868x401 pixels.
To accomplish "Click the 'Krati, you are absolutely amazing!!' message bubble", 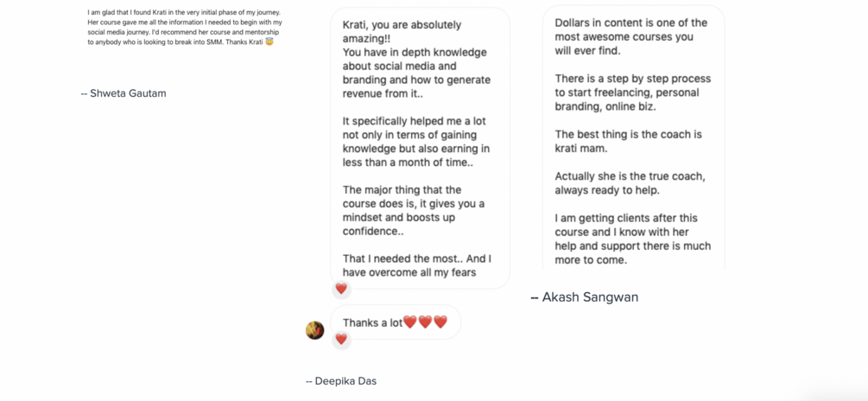I will click(420, 148).
